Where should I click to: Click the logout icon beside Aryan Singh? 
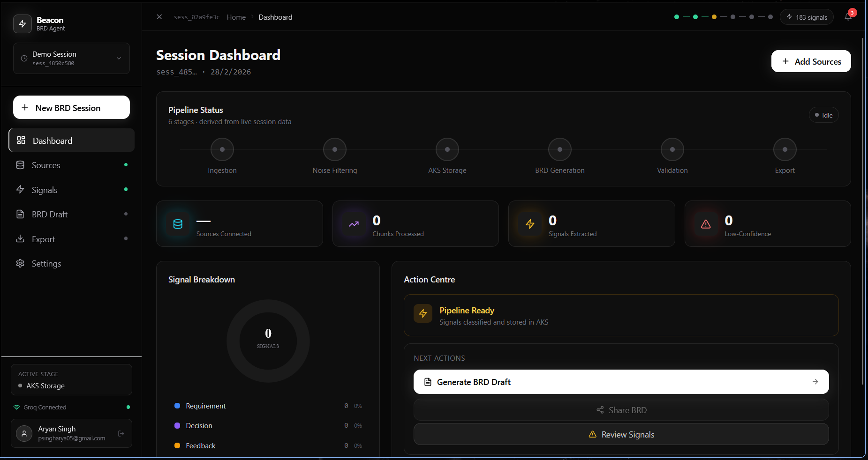[121, 433]
